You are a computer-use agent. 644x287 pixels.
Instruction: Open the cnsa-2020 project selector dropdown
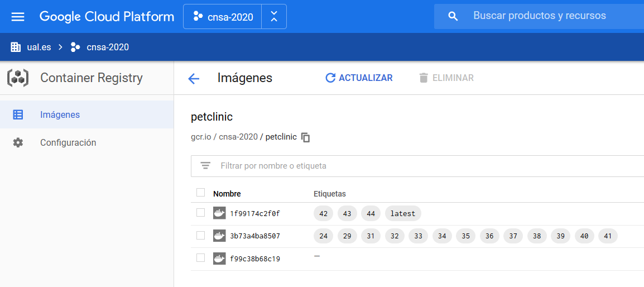click(x=223, y=17)
